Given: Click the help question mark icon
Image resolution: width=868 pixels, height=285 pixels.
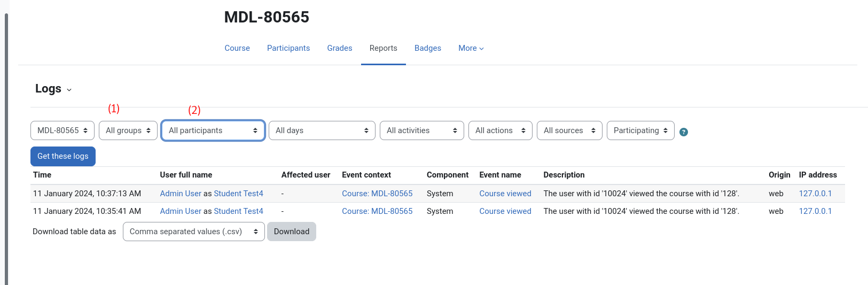Looking at the screenshot, I should (x=683, y=132).
